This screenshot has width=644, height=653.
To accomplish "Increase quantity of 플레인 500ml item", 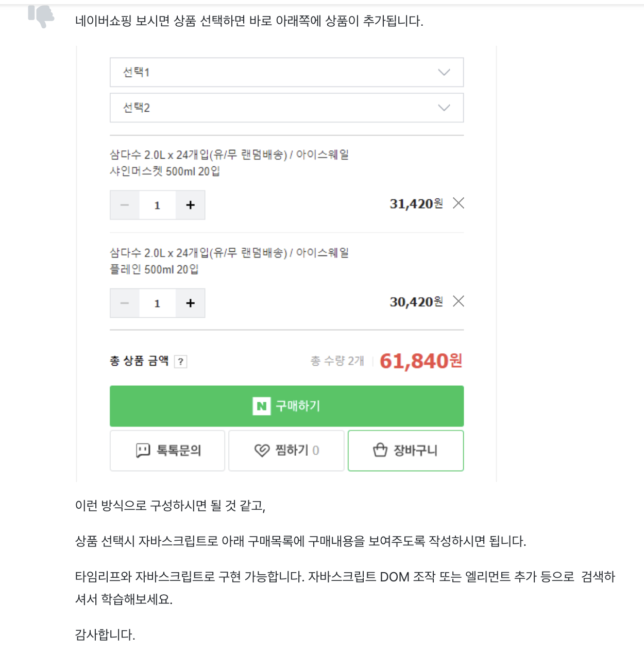I will (x=190, y=303).
